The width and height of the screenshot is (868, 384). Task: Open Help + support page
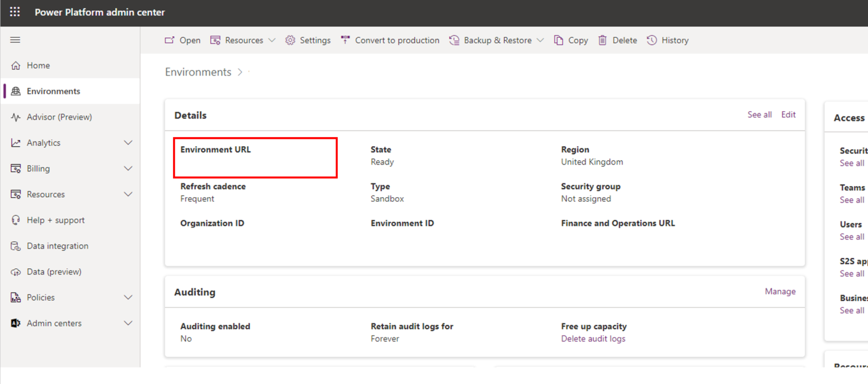click(x=70, y=220)
